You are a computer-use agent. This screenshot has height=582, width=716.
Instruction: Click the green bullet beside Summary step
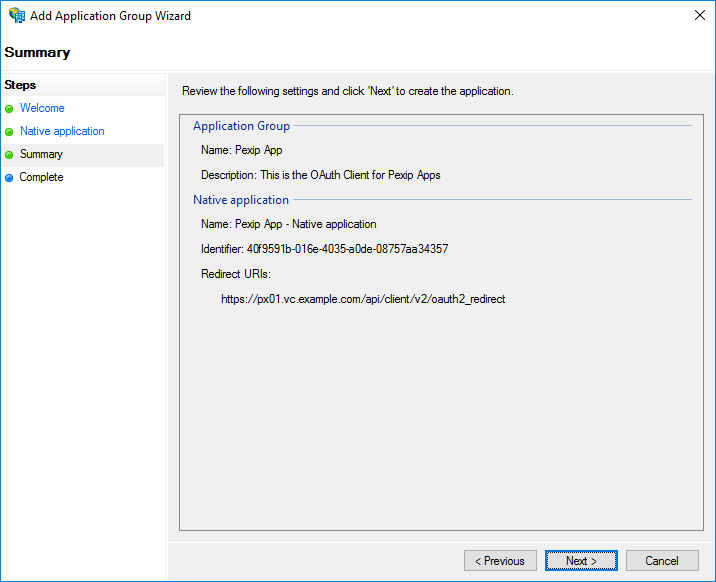(x=9, y=155)
